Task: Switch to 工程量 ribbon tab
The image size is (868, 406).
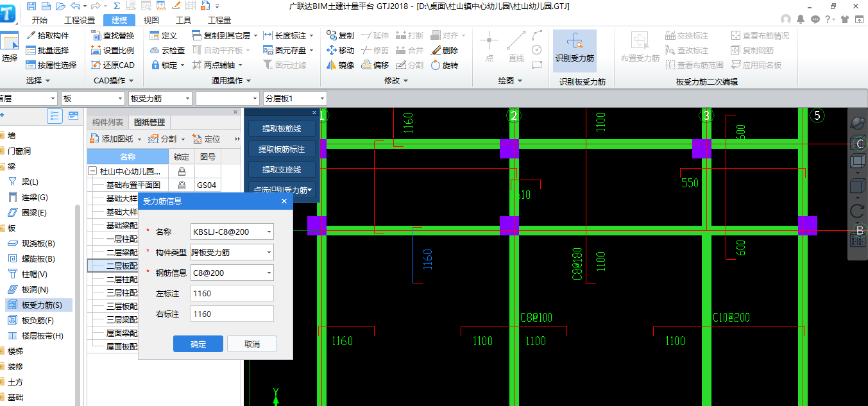Action: [x=219, y=20]
